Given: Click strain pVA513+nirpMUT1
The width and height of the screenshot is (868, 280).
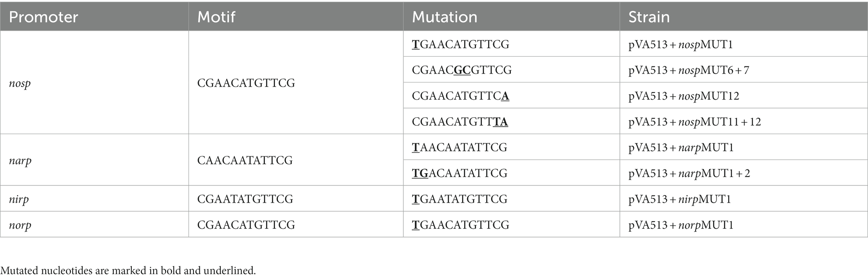Looking at the screenshot, I should pyautogui.click(x=680, y=199).
